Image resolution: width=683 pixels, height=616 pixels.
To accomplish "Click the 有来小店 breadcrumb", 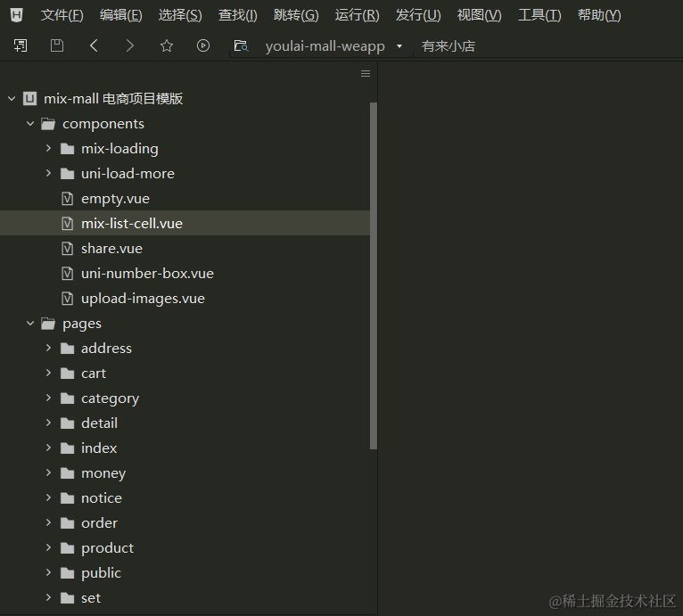I will coord(448,46).
